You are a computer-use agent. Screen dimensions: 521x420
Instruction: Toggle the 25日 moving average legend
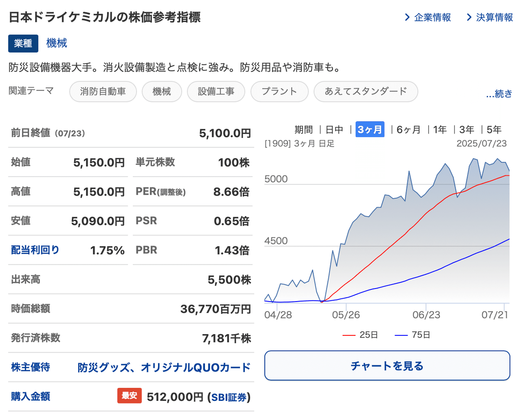360,335
